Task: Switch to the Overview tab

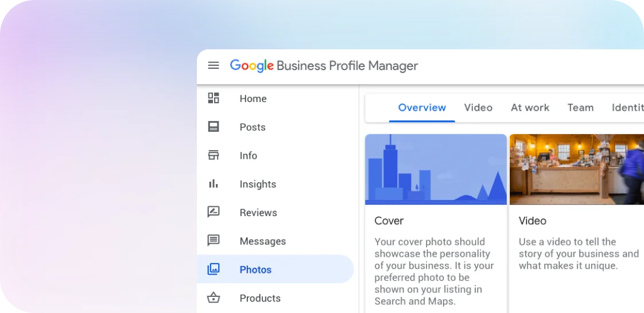Action: click(422, 108)
